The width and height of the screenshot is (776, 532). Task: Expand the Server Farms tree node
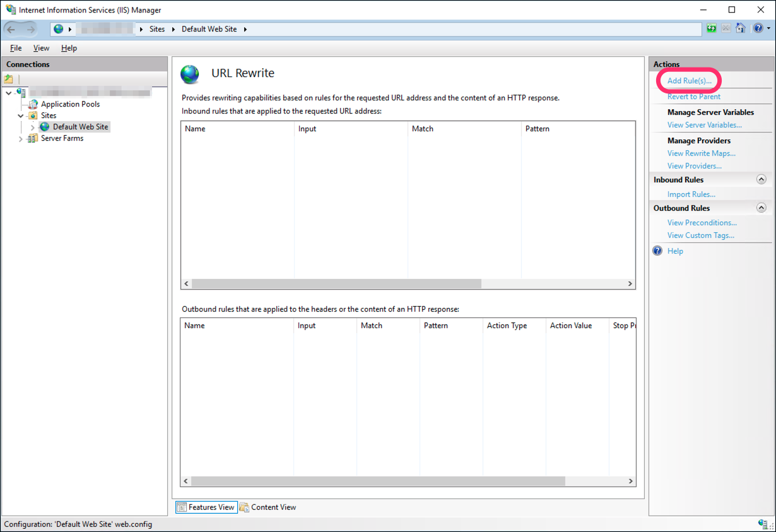pyautogui.click(x=21, y=139)
